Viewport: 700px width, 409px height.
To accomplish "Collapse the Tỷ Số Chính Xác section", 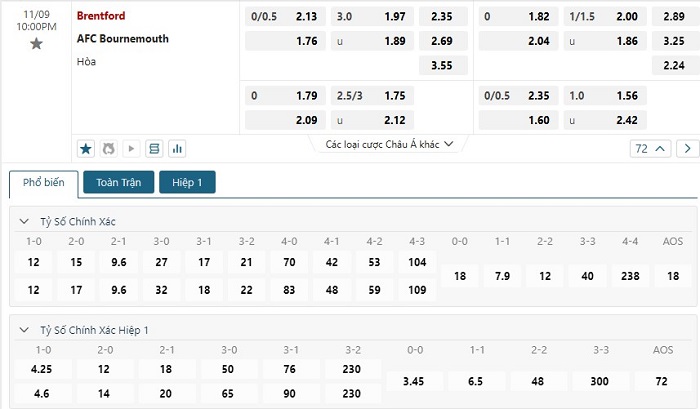I will (x=25, y=220).
